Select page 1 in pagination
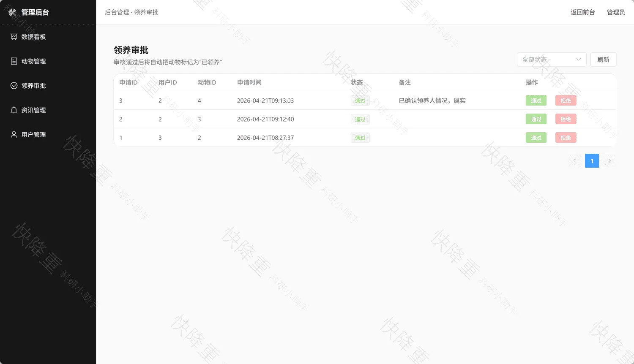The height and width of the screenshot is (364, 634). pos(592,161)
